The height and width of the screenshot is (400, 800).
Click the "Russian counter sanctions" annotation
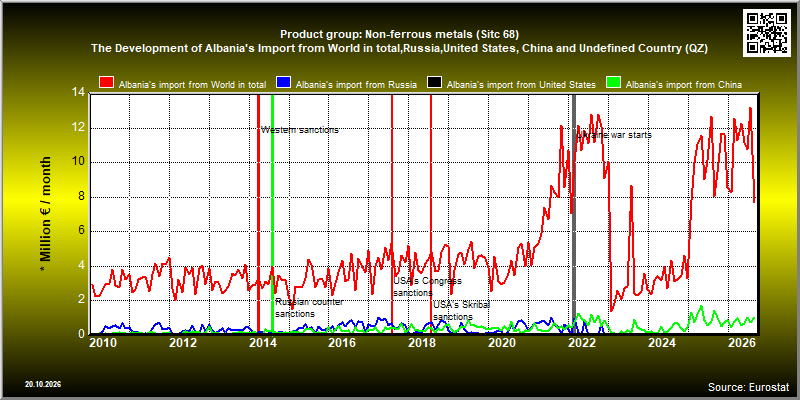pos(309,308)
